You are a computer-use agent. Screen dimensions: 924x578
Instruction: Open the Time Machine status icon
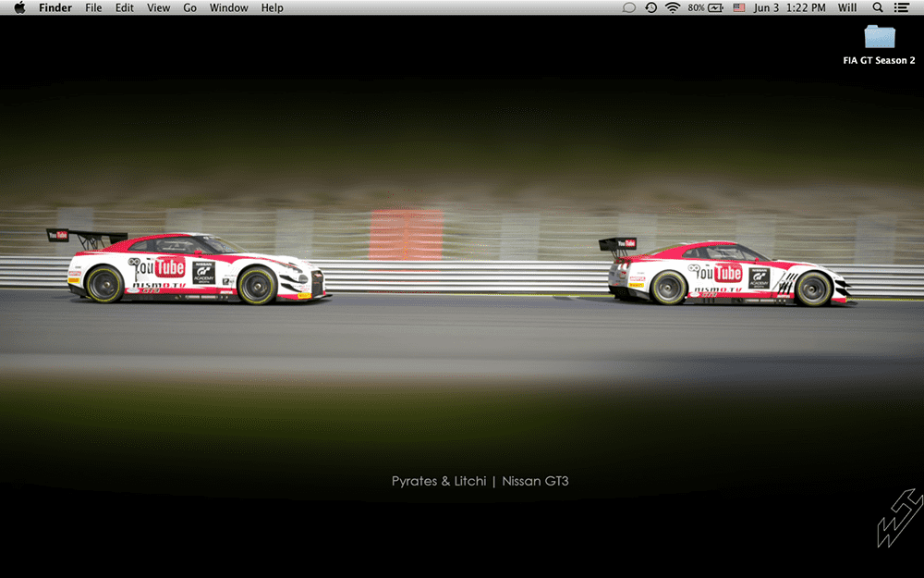click(651, 7)
